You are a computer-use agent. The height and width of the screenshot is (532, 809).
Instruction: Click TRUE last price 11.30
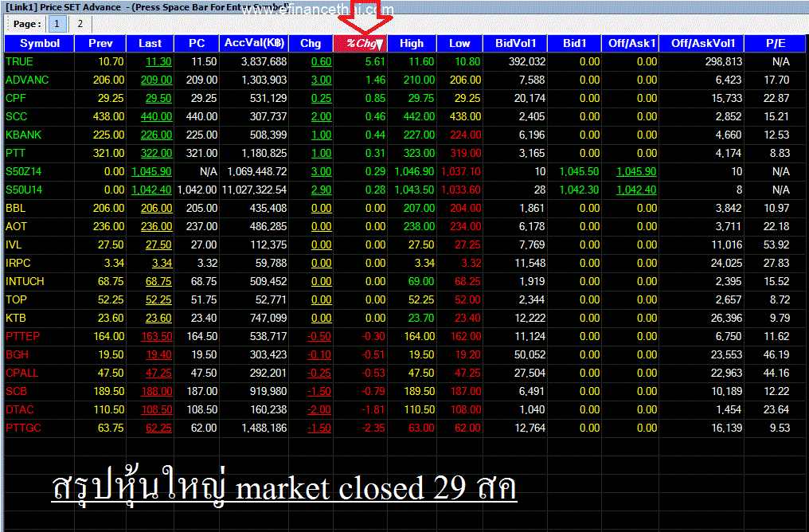point(158,62)
